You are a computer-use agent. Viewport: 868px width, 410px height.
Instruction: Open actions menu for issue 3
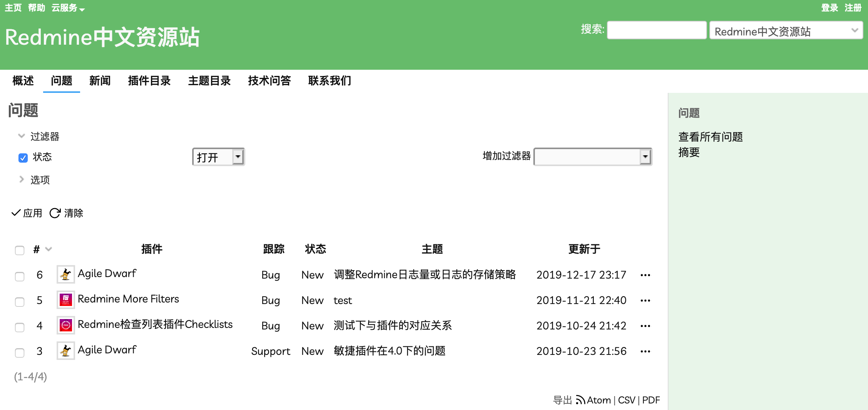(x=645, y=351)
